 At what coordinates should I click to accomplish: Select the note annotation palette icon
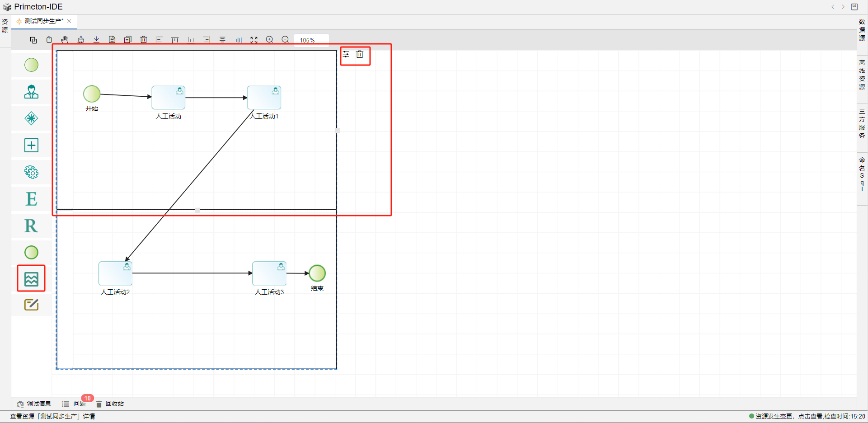point(31,305)
